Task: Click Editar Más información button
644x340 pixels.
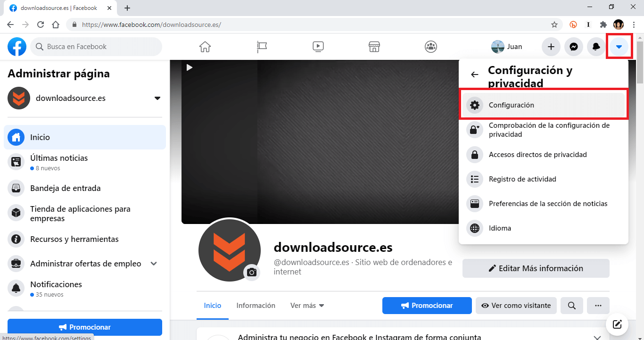Action: click(x=536, y=268)
